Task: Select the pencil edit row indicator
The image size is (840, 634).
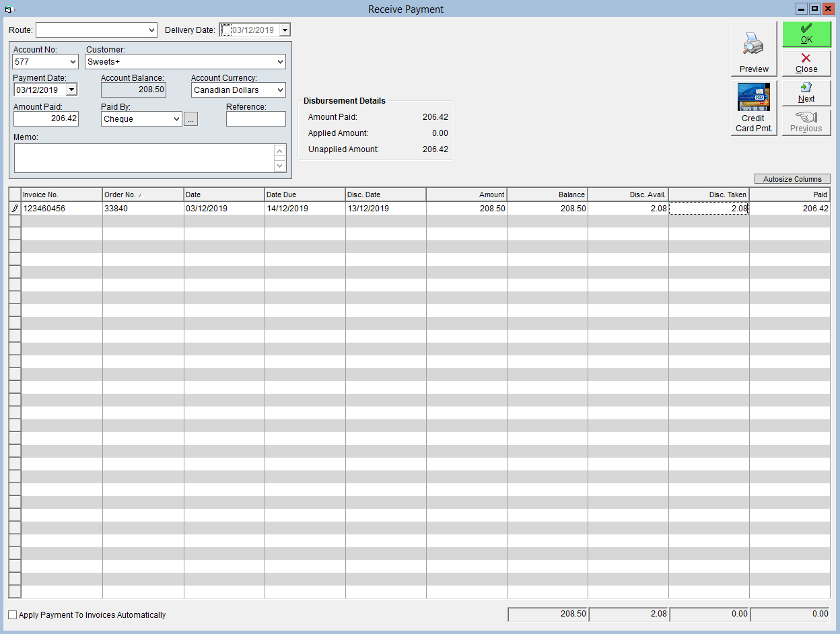Action: coord(15,209)
